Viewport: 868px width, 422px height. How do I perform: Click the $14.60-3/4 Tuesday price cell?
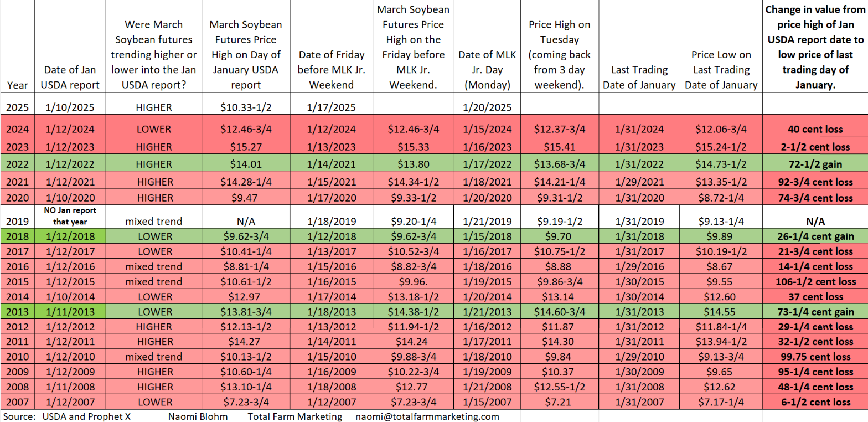pyautogui.click(x=559, y=311)
